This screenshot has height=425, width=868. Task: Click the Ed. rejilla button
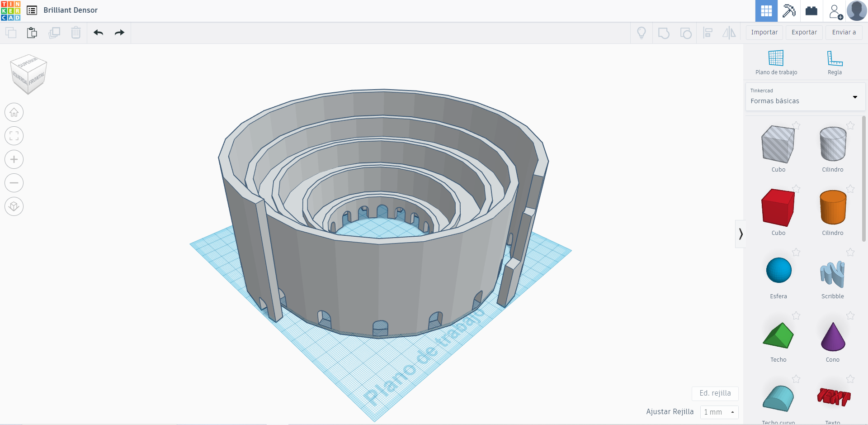pos(715,393)
